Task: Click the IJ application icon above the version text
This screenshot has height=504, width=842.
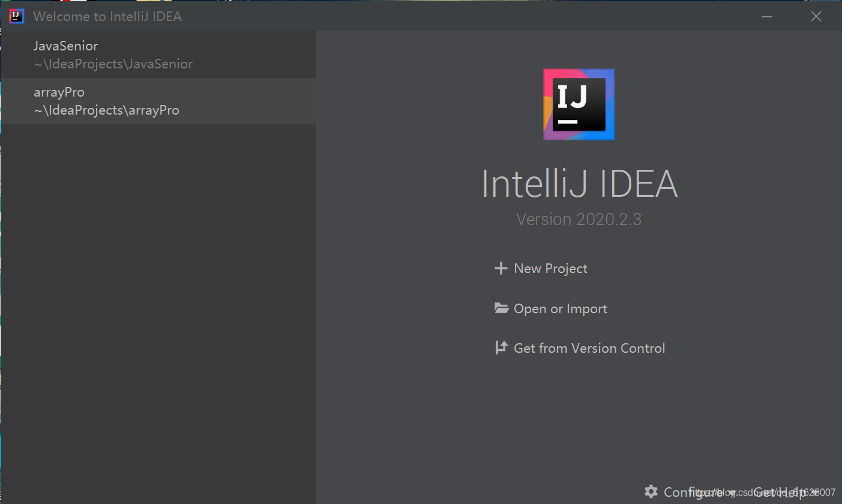Action: pos(578,104)
